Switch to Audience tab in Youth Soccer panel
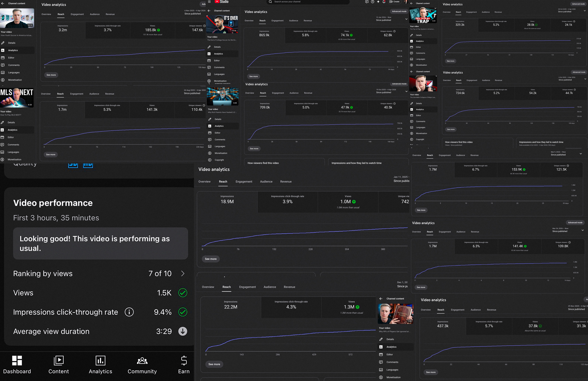 coord(95,14)
